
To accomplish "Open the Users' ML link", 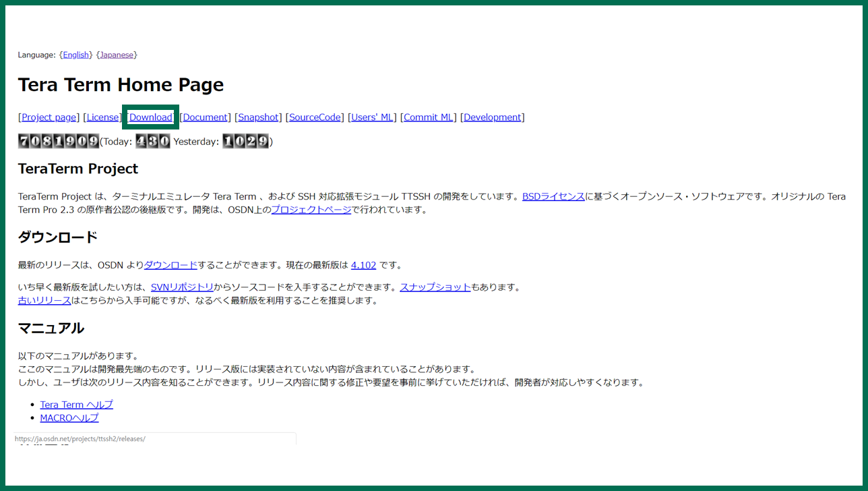I will [x=372, y=117].
